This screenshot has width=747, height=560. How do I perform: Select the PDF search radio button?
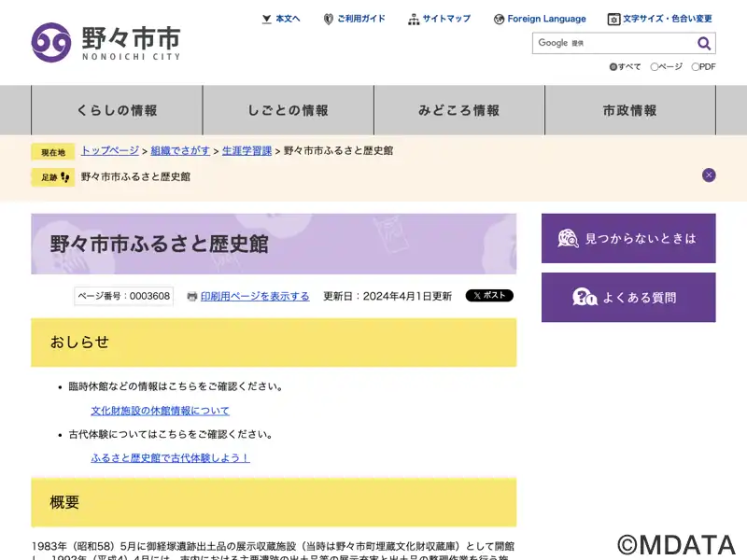696,67
